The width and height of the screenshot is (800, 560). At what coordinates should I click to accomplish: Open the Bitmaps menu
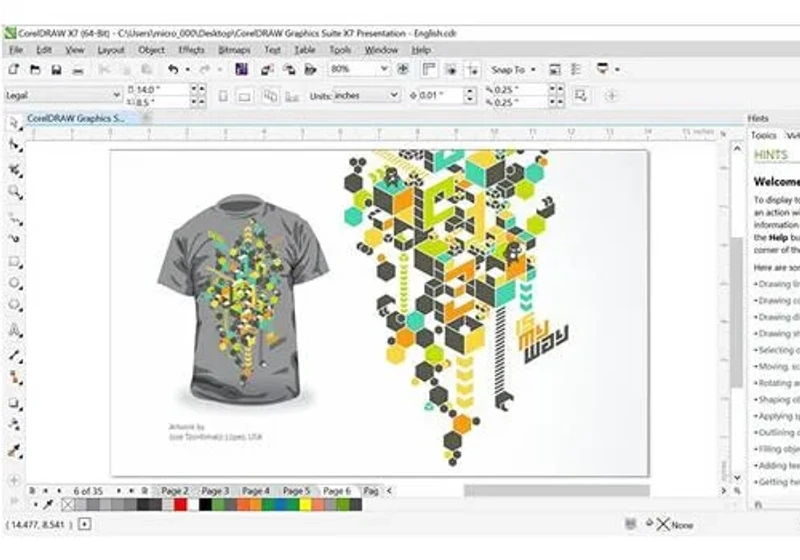pyautogui.click(x=234, y=49)
